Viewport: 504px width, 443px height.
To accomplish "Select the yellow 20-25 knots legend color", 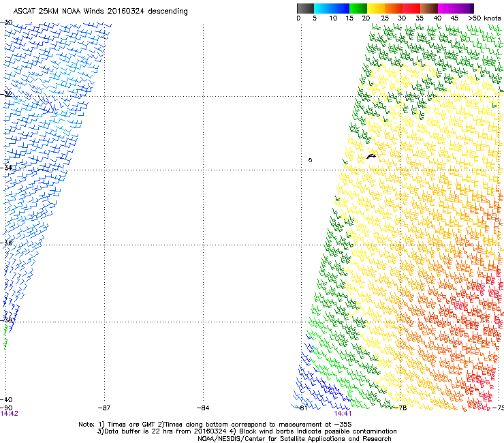I will pyautogui.click(x=376, y=8).
